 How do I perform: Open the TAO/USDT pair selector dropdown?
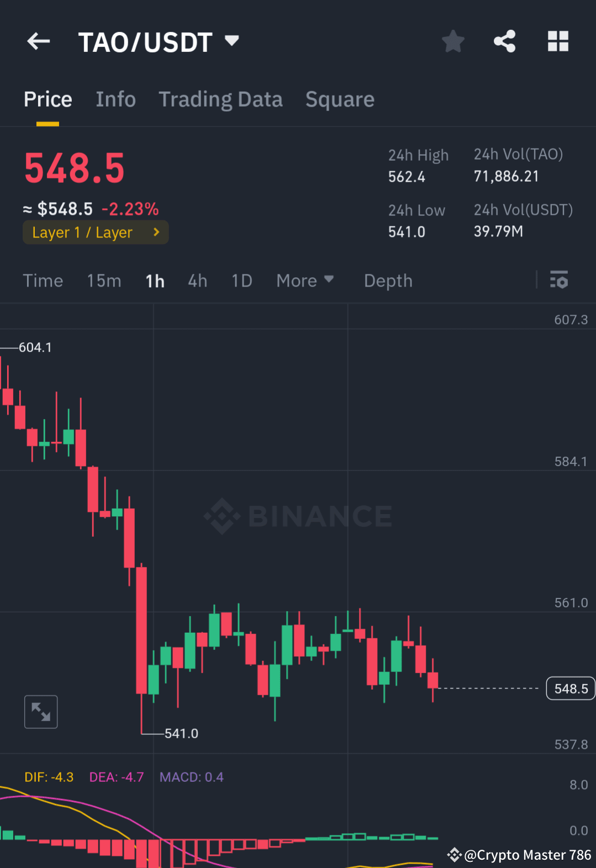231,40
